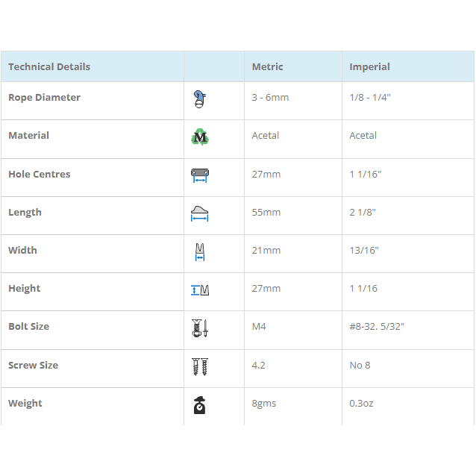Click the 3 - 6mm metric value
476x476 pixels.
(270, 98)
